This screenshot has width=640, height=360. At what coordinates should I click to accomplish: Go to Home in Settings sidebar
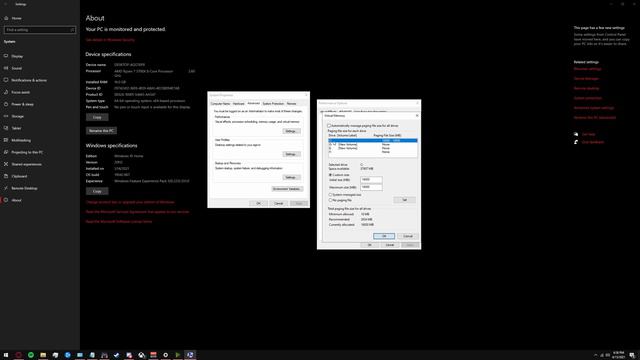click(x=16, y=18)
